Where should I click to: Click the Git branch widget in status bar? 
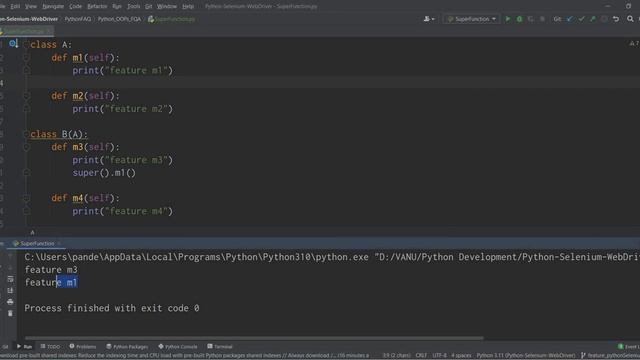pos(610,356)
